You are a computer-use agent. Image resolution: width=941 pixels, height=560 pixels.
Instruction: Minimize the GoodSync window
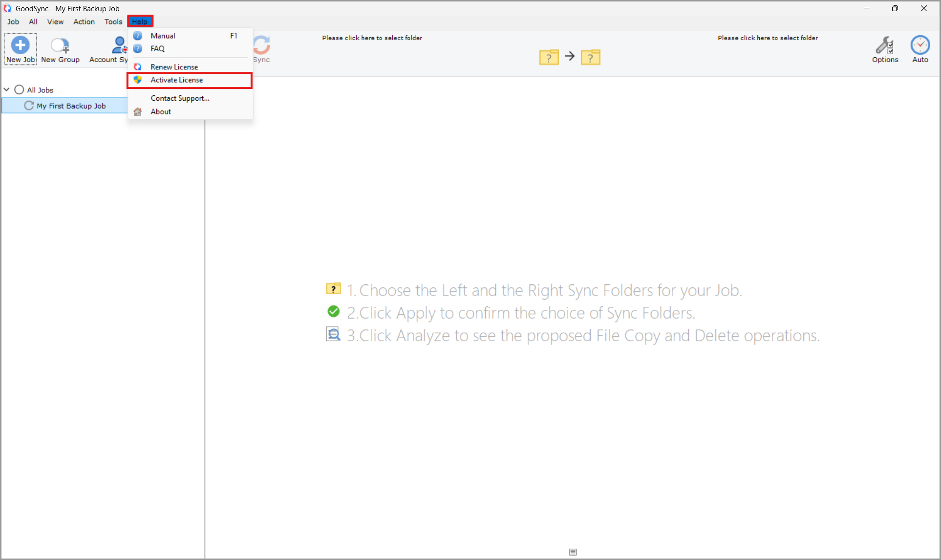tap(867, 8)
